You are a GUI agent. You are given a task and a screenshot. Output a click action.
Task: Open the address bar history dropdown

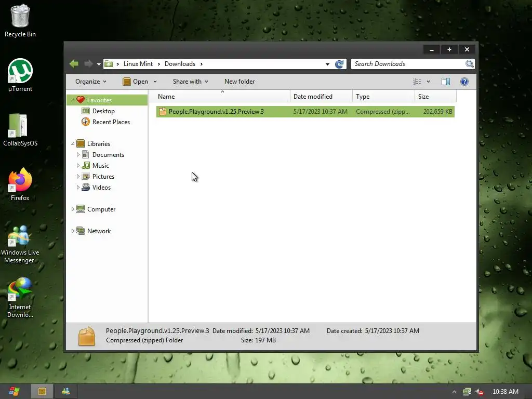pyautogui.click(x=327, y=64)
